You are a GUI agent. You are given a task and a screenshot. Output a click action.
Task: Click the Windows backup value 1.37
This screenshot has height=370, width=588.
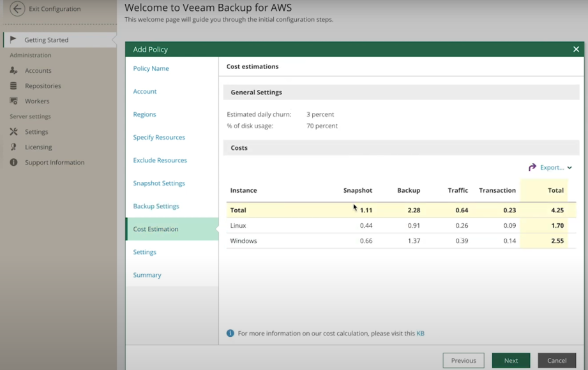[x=414, y=241]
